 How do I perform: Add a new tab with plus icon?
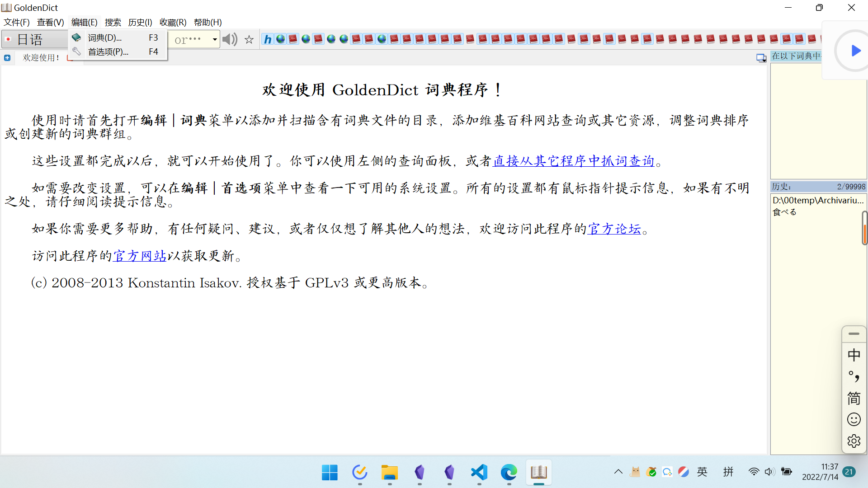(x=7, y=58)
